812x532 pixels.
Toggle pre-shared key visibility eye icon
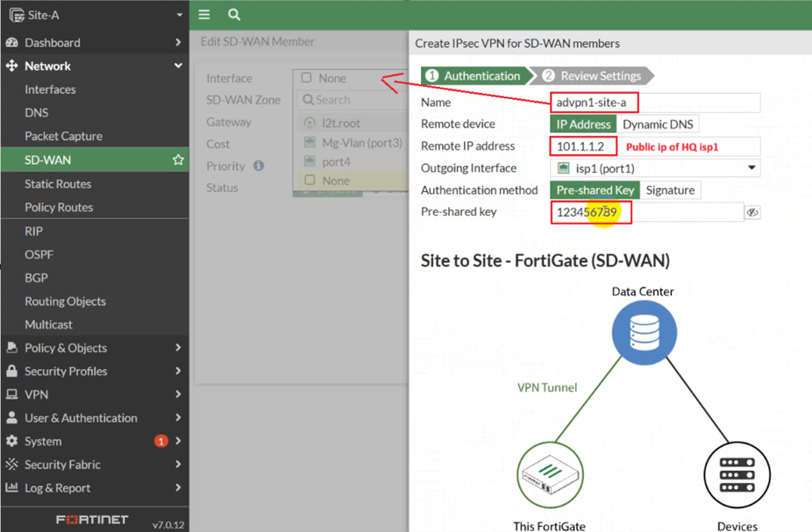pos(752,212)
